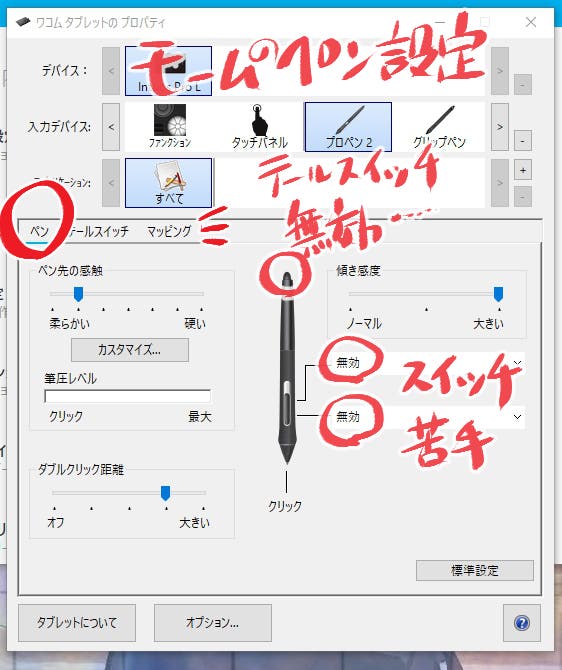Viewport: 562px width, 670px height.
Task: Remove application with minus button
Action: click(523, 197)
